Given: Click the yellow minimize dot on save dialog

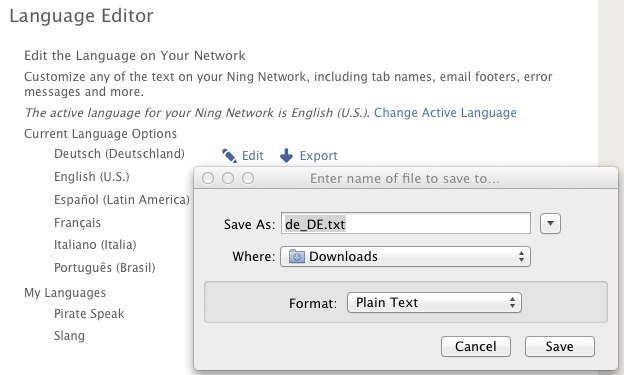Looking at the screenshot, I should pyautogui.click(x=228, y=178).
